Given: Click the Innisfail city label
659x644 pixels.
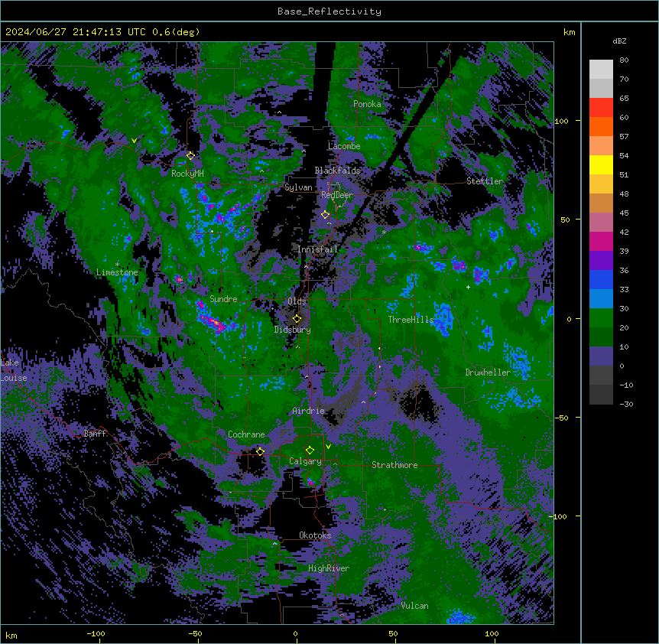Looking at the screenshot, I should (317, 249).
